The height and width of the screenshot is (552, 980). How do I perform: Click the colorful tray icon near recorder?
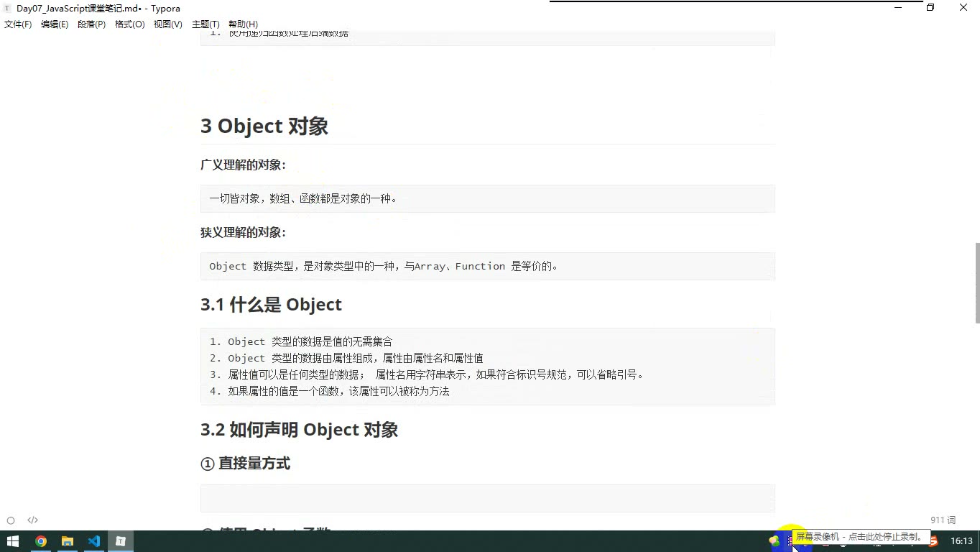775,541
